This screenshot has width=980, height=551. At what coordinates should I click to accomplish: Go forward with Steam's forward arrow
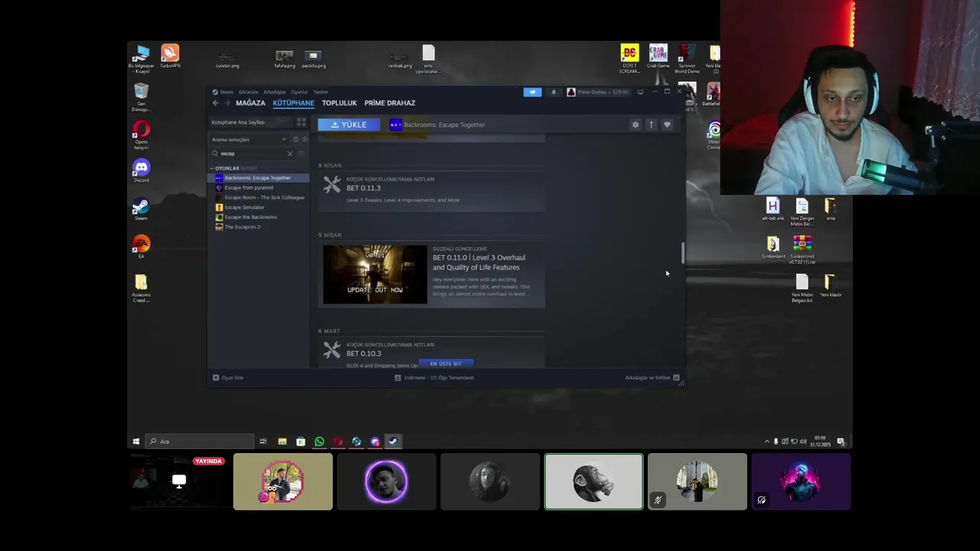[x=227, y=103]
